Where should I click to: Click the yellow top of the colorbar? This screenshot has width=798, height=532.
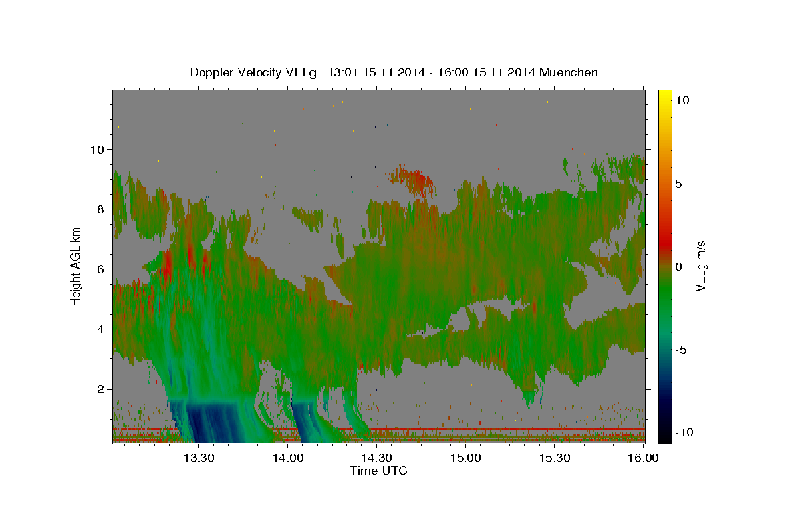665,96
